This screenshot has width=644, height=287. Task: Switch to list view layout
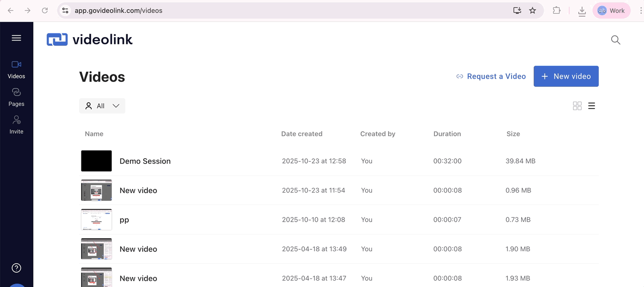click(592, 106)
